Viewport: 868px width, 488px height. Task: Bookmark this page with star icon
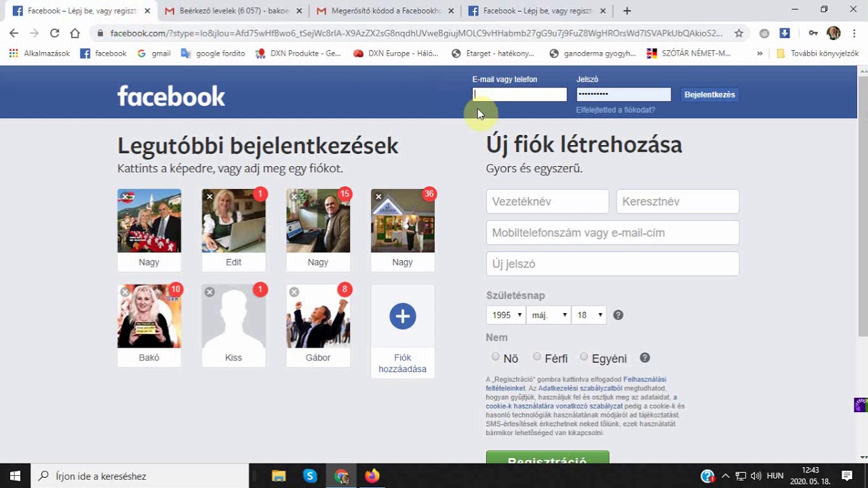click(x=739, y=33)
